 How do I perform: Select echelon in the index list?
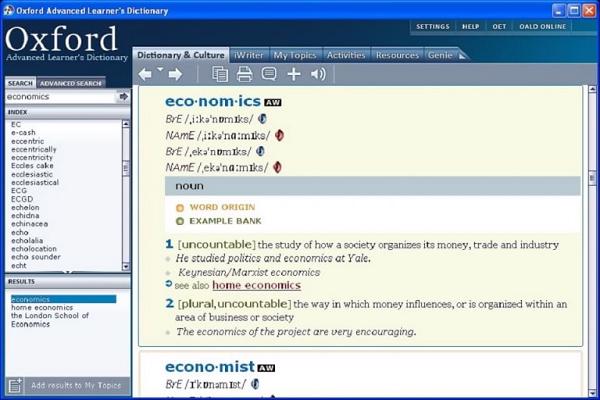pos(25,207)
